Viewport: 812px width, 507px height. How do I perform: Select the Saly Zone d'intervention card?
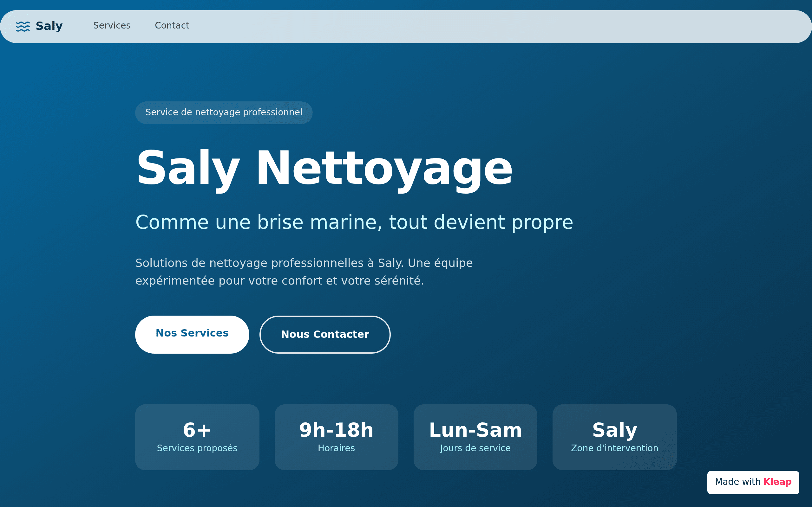click(x=614, y=437)
